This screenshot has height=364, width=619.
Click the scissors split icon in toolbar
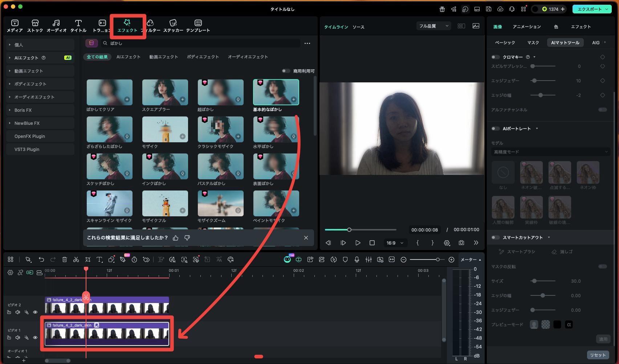coord(76,259)
